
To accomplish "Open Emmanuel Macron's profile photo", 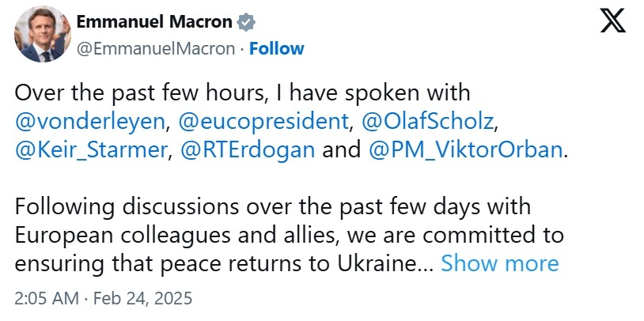I will click(40, 36).
